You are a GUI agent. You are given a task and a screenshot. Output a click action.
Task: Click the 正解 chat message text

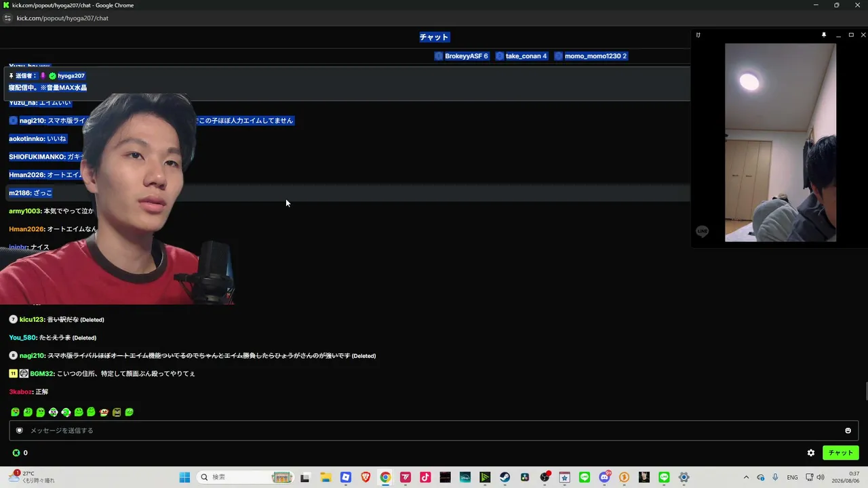[x=42, y=392]
